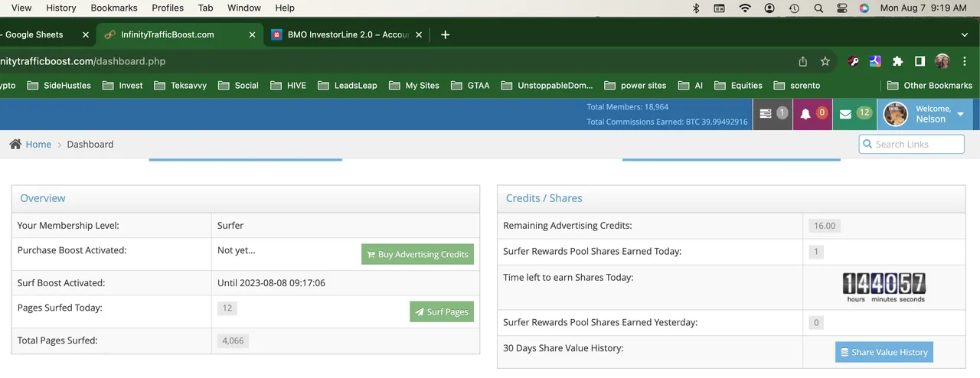980x378 pixels.
Task: Click the menu bar date and time
Action: (923, 8)
